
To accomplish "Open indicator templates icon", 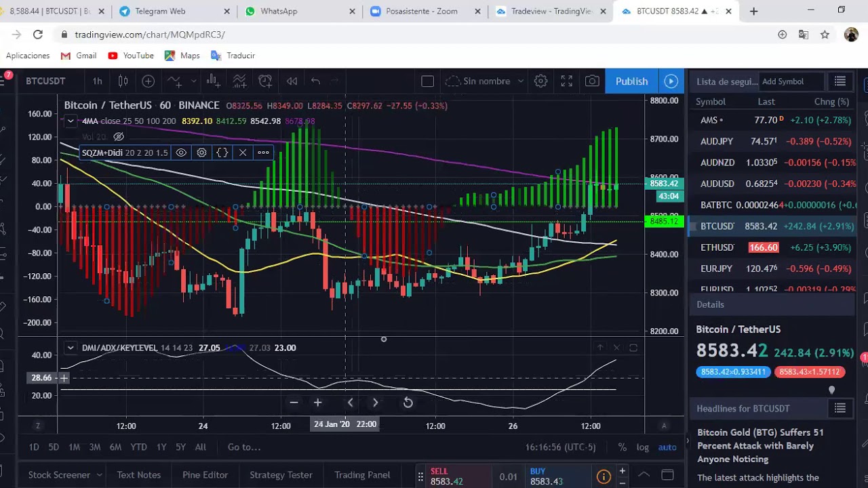I will click(239, 81).
